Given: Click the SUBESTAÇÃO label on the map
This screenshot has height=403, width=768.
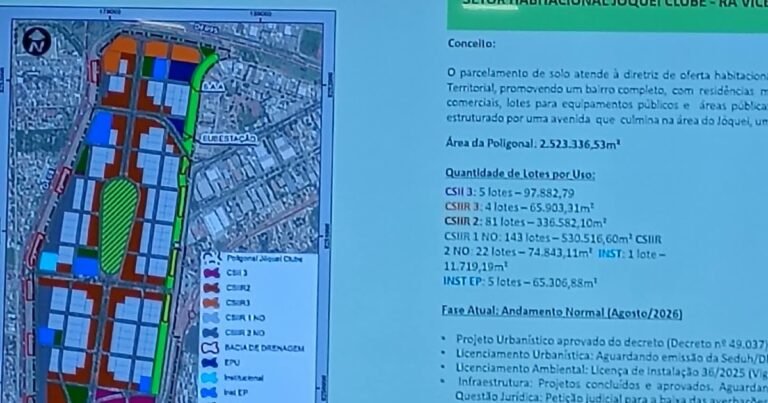Looking at the screenshot, I should point(228,139).
